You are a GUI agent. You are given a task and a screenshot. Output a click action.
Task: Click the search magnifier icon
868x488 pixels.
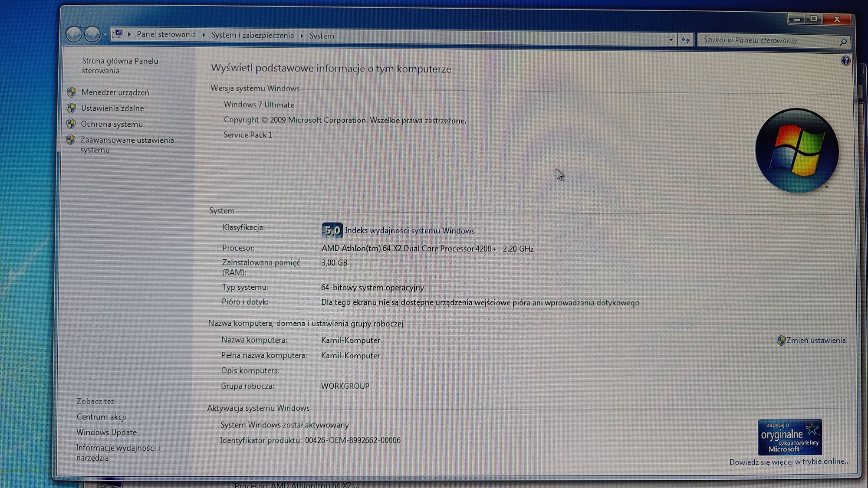point(843,42)
